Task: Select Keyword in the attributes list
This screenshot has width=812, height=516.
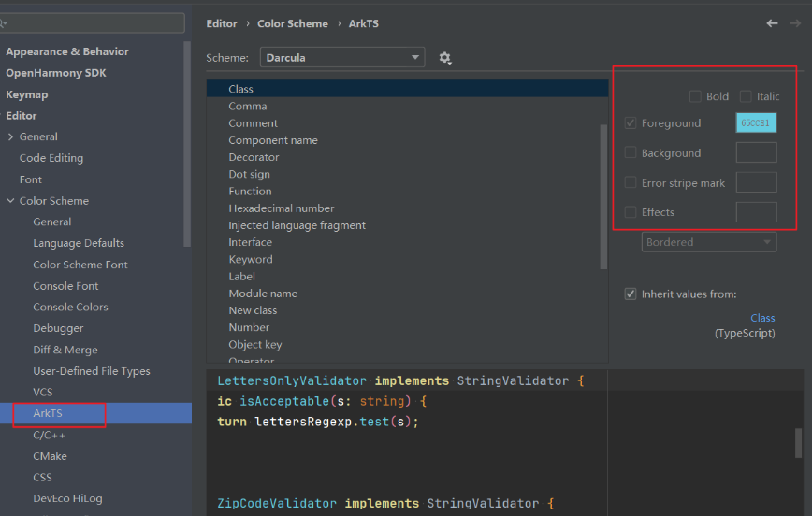Action: click(251, 259)
